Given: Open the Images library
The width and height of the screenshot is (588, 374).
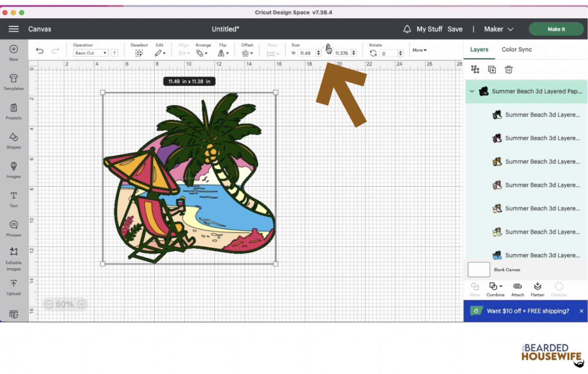Looking at the screenshot, I should tap(13, 169).
